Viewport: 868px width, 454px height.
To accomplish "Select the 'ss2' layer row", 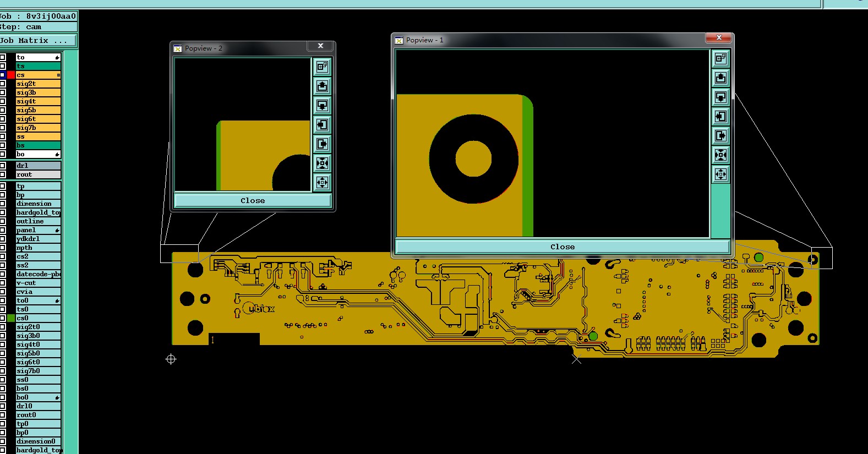I will (x=38, y=265).
